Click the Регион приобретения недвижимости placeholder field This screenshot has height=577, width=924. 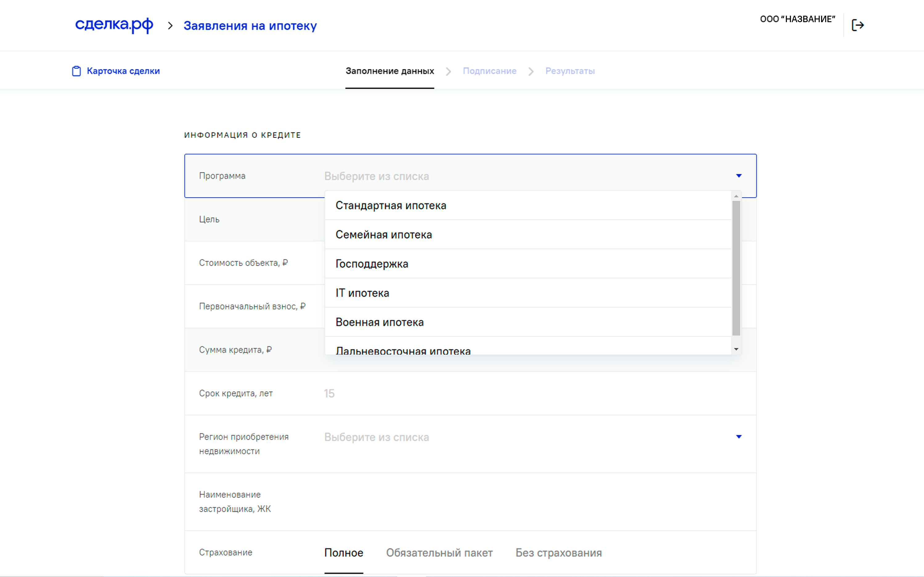377,437
